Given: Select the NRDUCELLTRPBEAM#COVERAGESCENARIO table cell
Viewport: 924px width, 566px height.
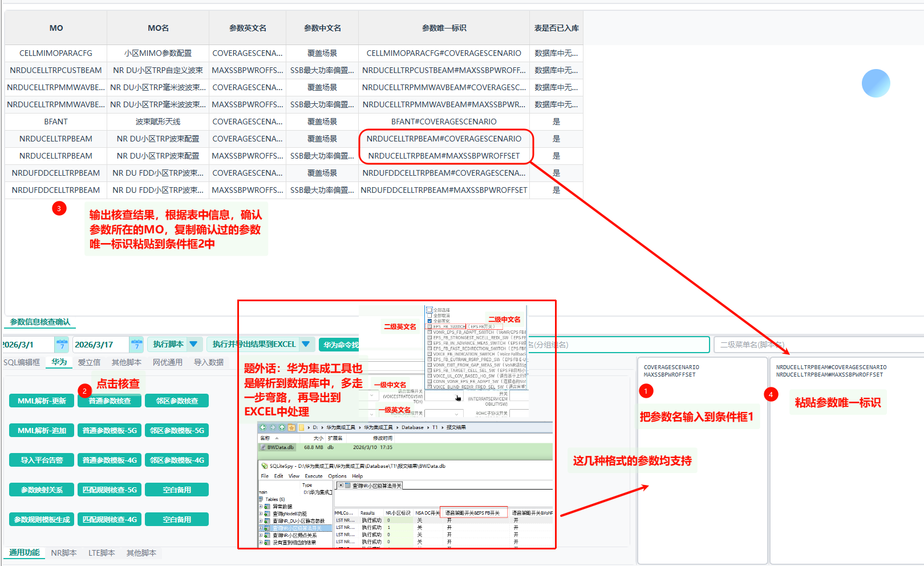Looking at the screenshot, I should pyautogui.click(x=444, y=139).
